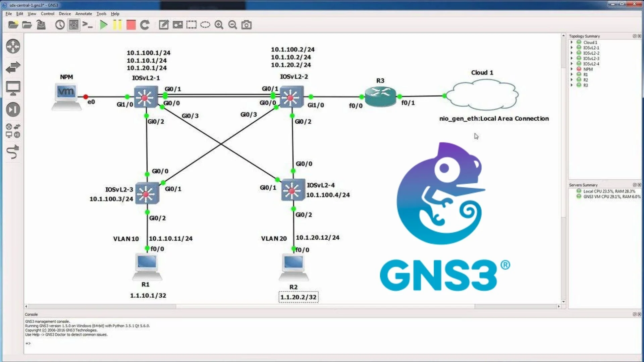Image resolution: width=644 pixels, height=362 pixels.
Task: Select the IOSvL2-3 switch on canvas
Action: click(147, 193)
